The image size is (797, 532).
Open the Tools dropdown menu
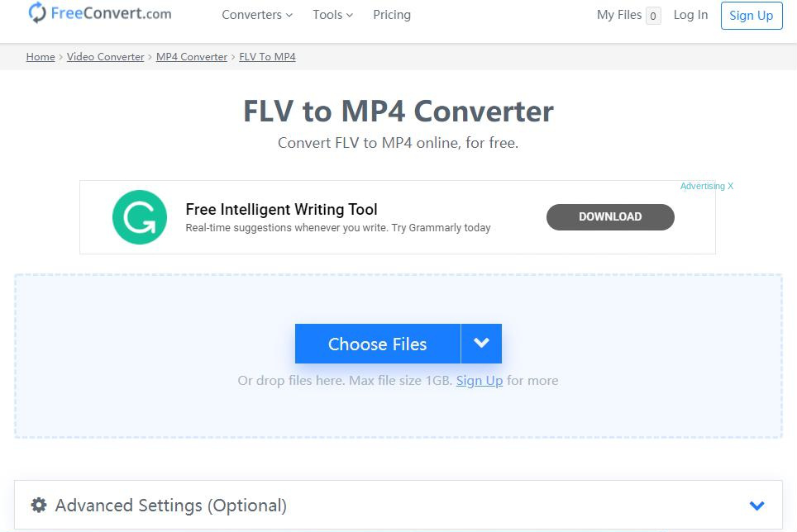(332, 15)
